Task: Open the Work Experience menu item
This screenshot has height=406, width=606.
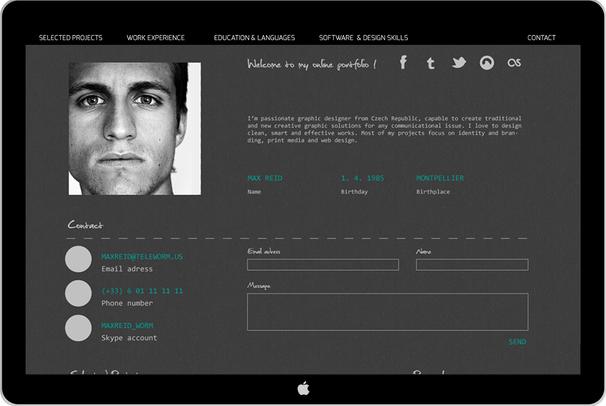Action: tap(155, 38)
